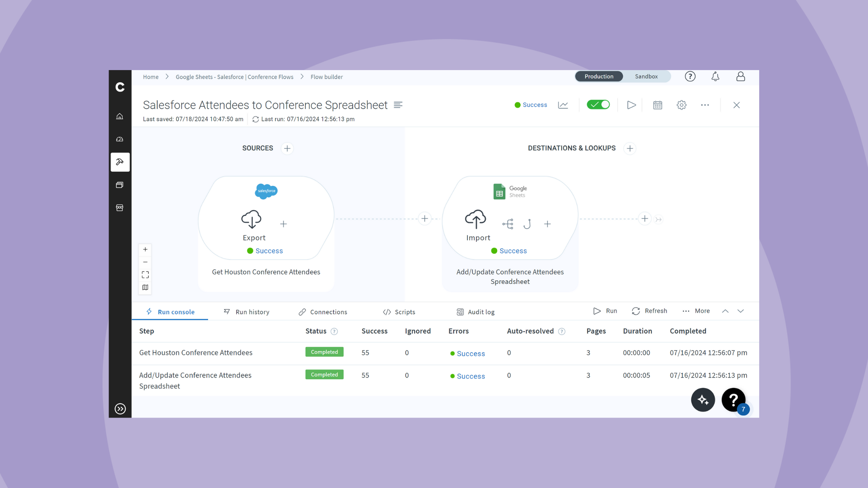Close the flow builder

coord(737,105)
